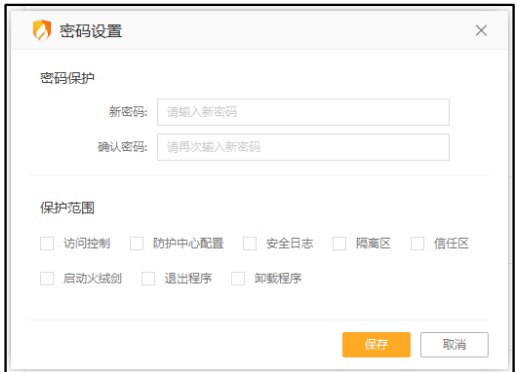Tick the 防护中心配置 checkbox
The image size is (518, 372).
pyautogui.click(x=137, y=243)
